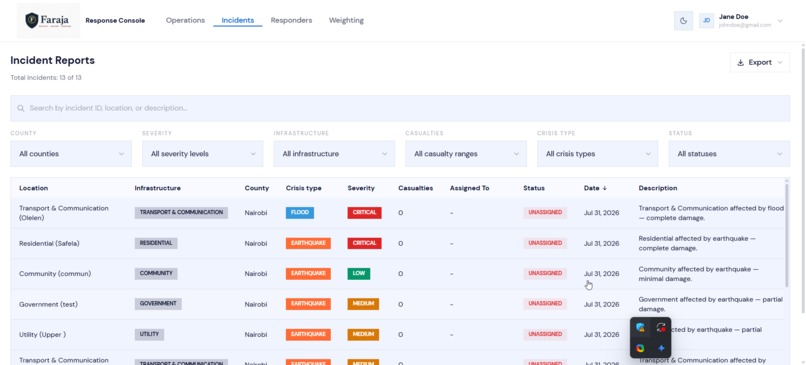806x365 pixels.
Task: Click Response Console title
Action: coord(115,21)
